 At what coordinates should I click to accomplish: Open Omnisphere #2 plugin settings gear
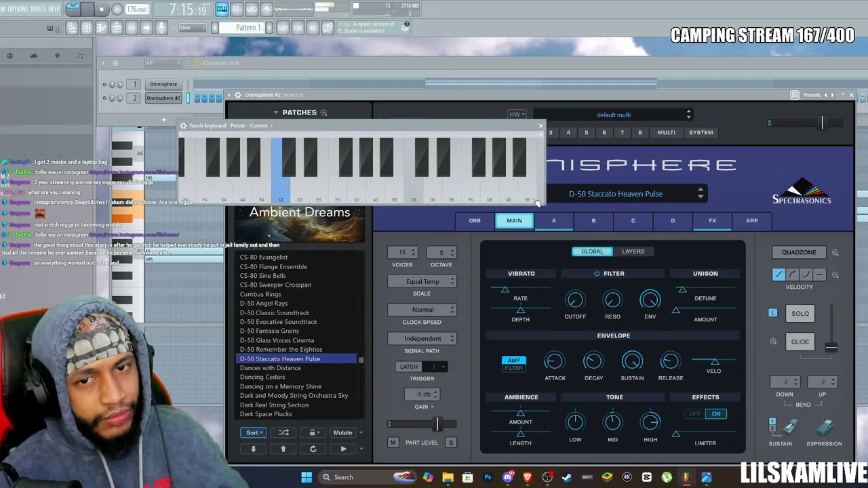point(238,95)
